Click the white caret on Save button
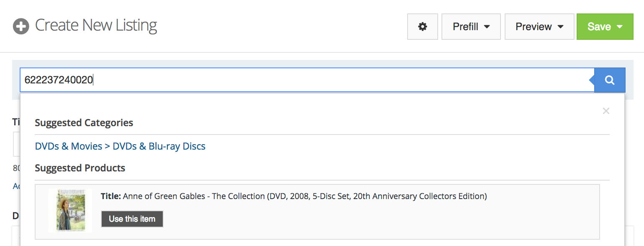Viewport: 644px width, 246px height. pos(620,27)
